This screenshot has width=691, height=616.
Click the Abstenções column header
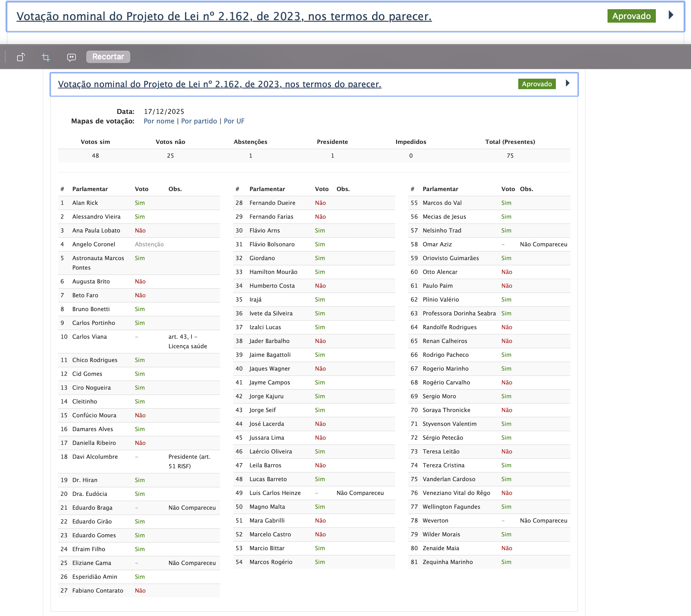pyautogui.click(x=250, y=142)
